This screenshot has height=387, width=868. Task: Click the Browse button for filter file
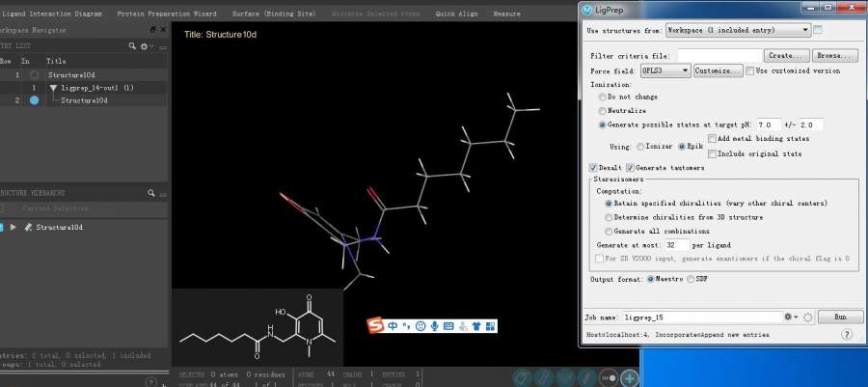[835, 56]
